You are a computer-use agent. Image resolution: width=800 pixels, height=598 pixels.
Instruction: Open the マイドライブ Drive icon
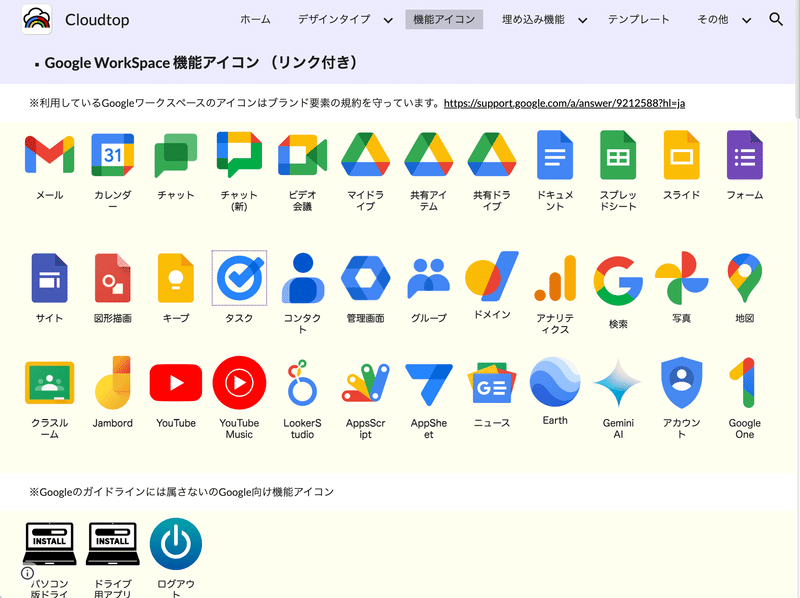[x=366, y=155]
